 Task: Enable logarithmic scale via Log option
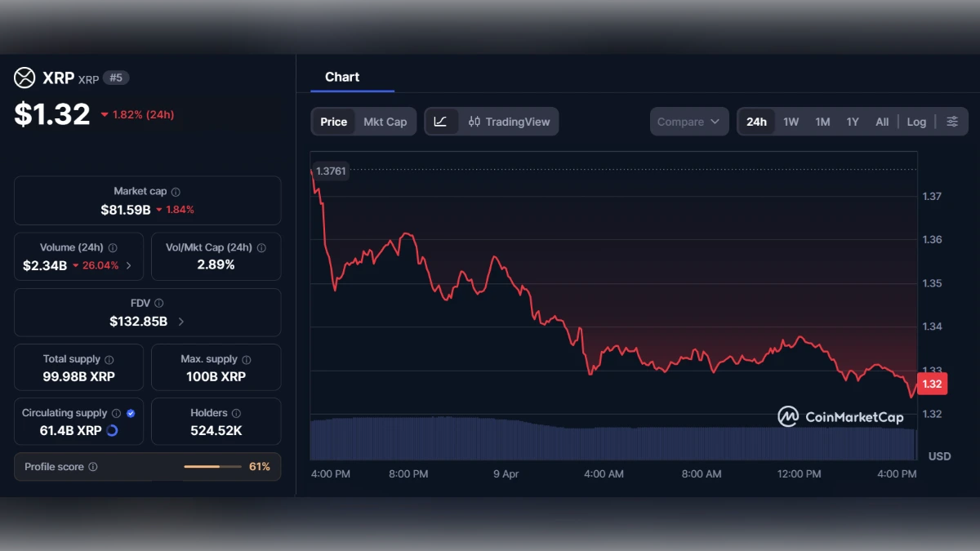[916, 121]
